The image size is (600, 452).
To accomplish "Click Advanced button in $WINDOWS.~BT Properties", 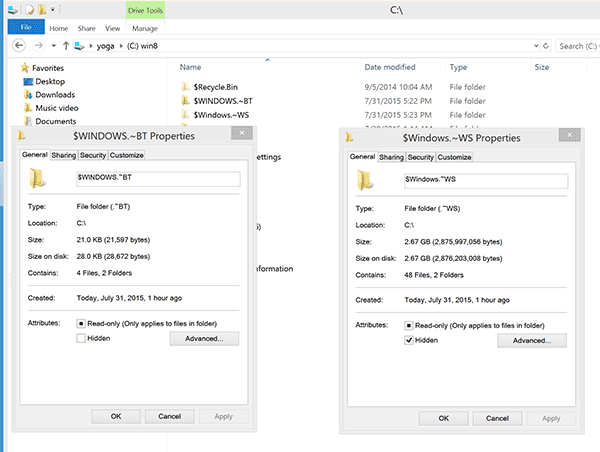I will point(204,338).
